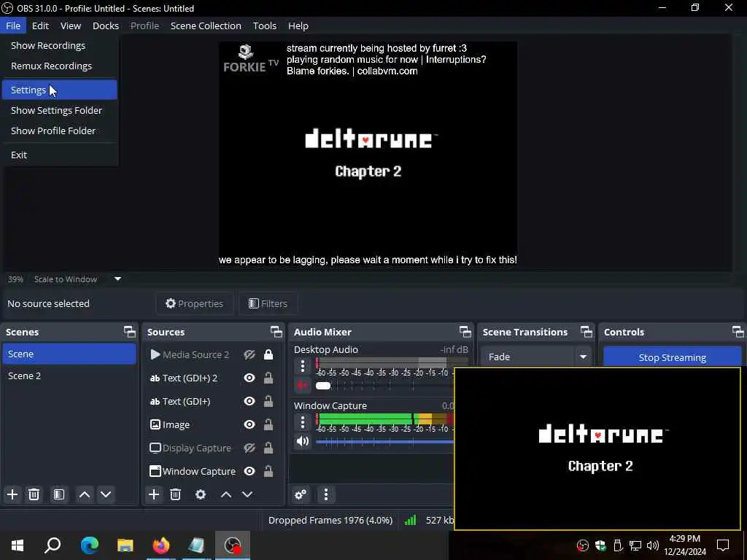The width and height of the screenshot is (747, 560).
Task: Move source up arrow icon
Action: tap(226, 495)
